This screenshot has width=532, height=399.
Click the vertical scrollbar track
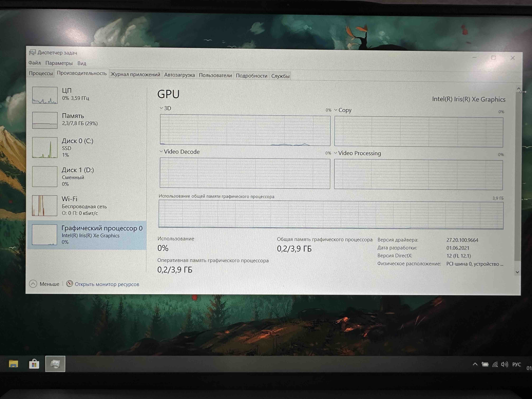coord(518,177)
